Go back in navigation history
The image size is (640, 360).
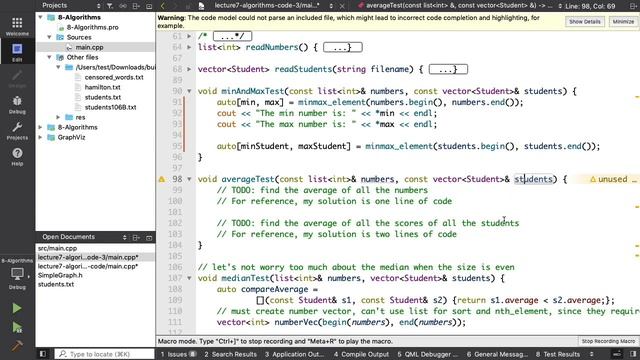(163, 6)
